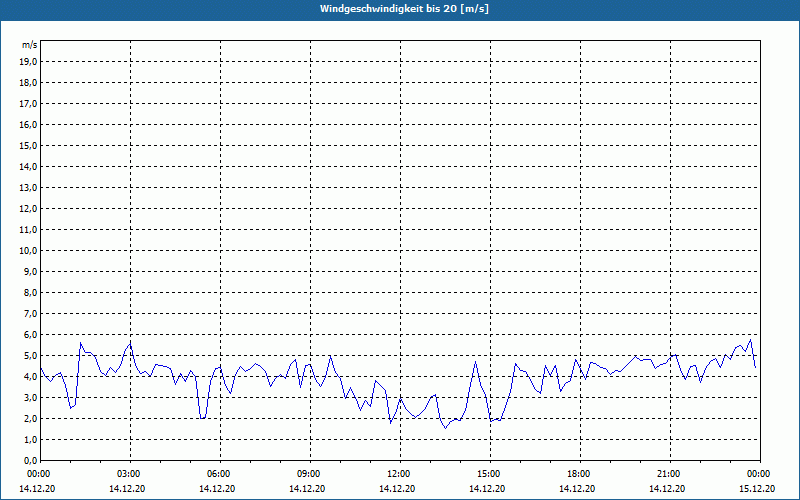Click the "15:00" time label
The image size is (800, 500).
coord(490,474)
